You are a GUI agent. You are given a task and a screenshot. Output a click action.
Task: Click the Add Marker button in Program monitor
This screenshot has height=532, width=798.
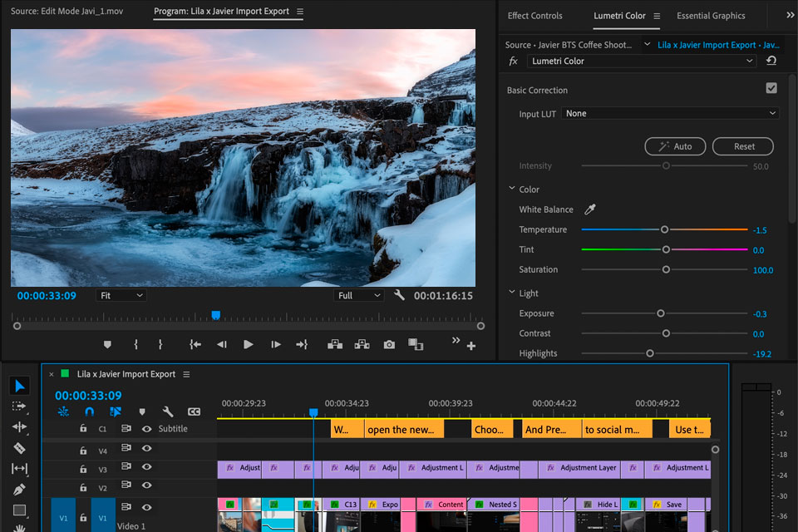(x=107, y=345)
